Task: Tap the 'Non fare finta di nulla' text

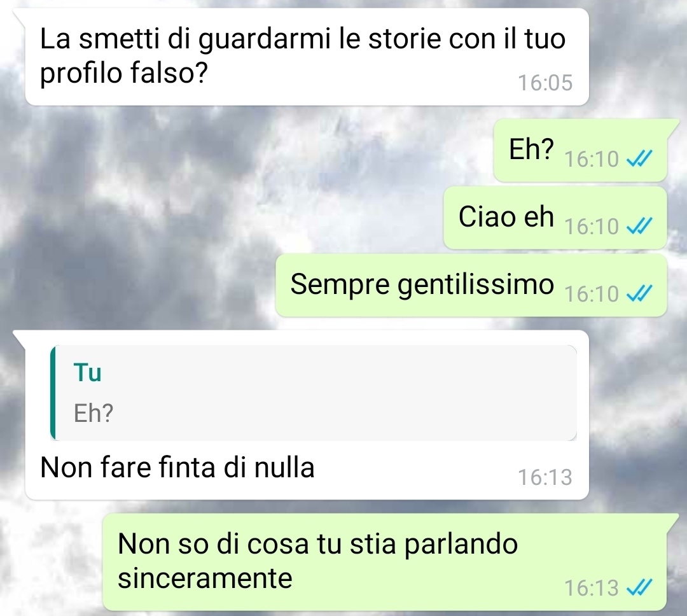Action: tap(177, 467)
